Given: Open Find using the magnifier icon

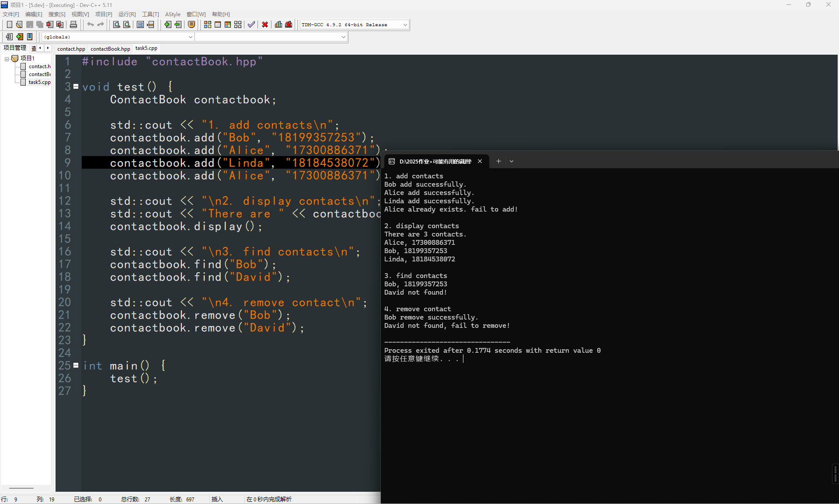Looking at the screenshot, I should coord(117,24).
